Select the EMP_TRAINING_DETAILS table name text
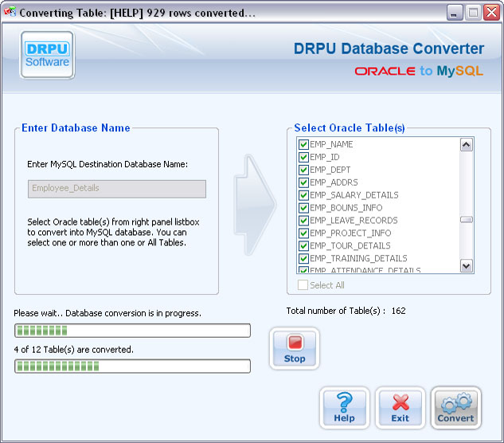 click(358, 258)
